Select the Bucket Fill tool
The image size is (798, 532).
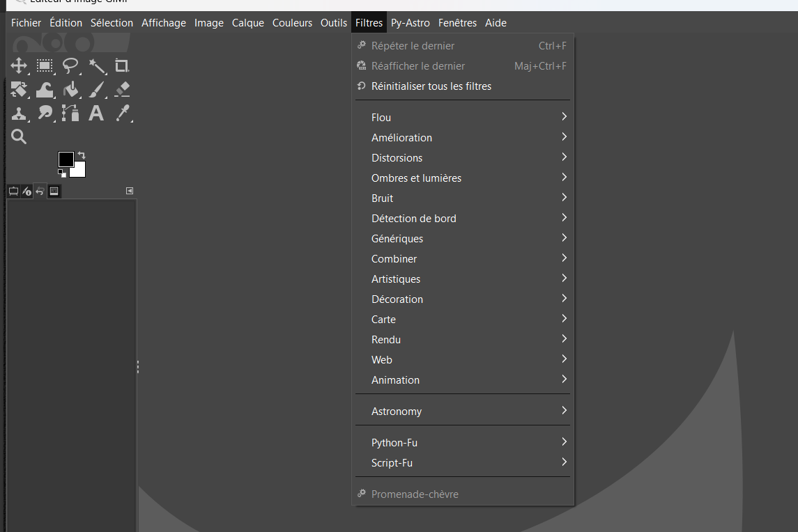70,90
